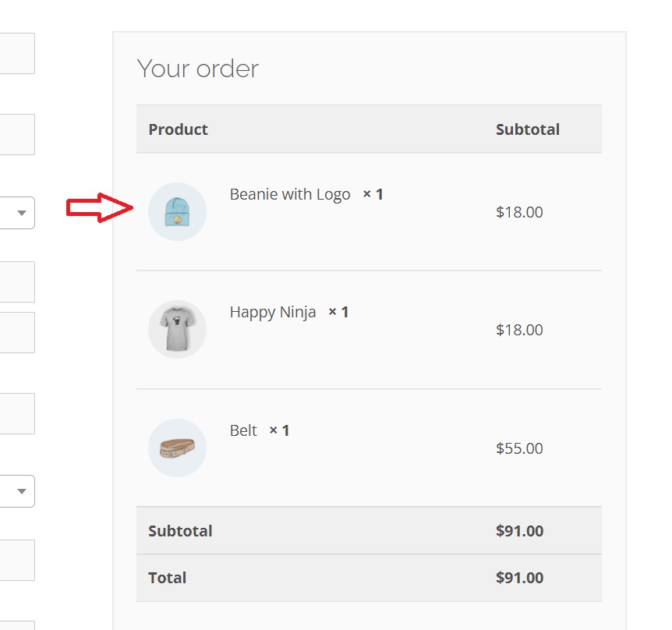This screenshot has width=672, height=630.
Task: Click the Beanie quantity × 1 label
Action: pos(373,195)
